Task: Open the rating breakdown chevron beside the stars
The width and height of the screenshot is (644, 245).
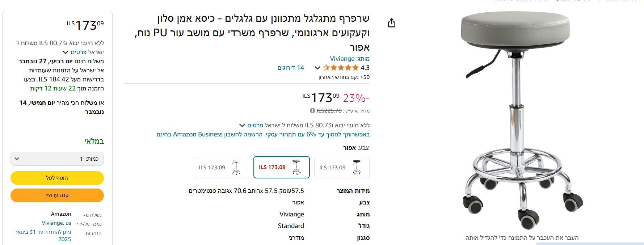Action: coord(317,68)
